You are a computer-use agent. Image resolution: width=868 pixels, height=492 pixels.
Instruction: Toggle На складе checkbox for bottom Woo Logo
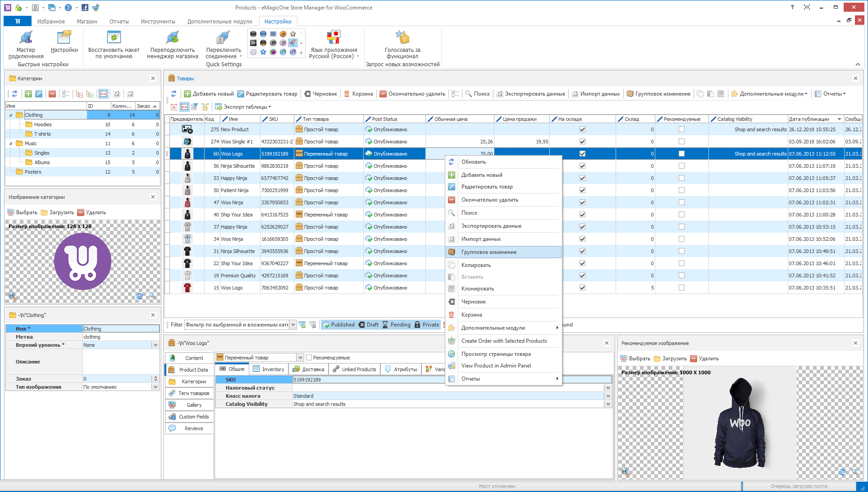(582, 288)
